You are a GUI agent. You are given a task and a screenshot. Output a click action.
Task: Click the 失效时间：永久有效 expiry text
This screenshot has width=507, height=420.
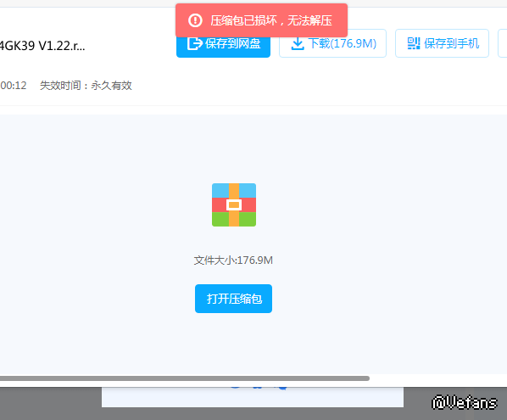click(x=86, y=86)
